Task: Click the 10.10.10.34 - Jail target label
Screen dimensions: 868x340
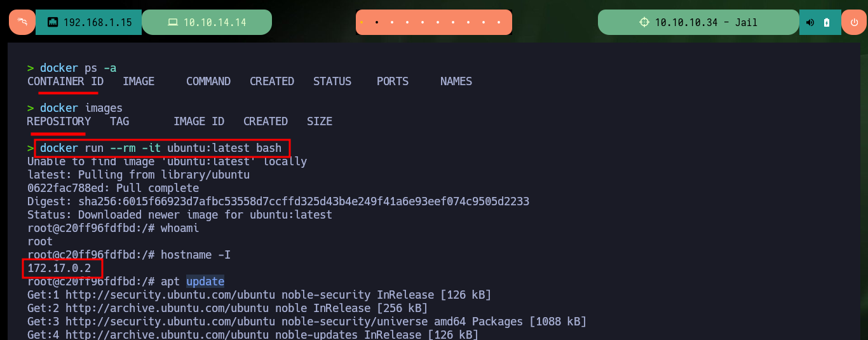Action: 706,22
